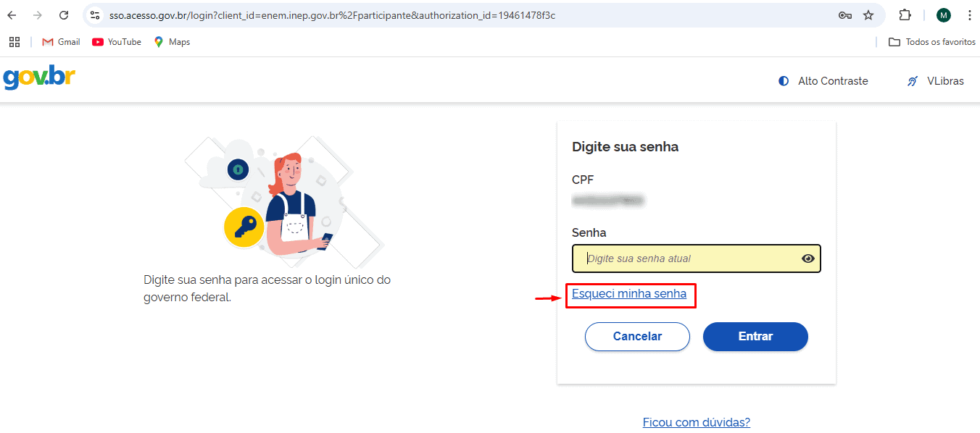Bookmark this page with the star icon
Image resolution: width=980 pixels, height=433 pixels.
(x=868, y=15)
